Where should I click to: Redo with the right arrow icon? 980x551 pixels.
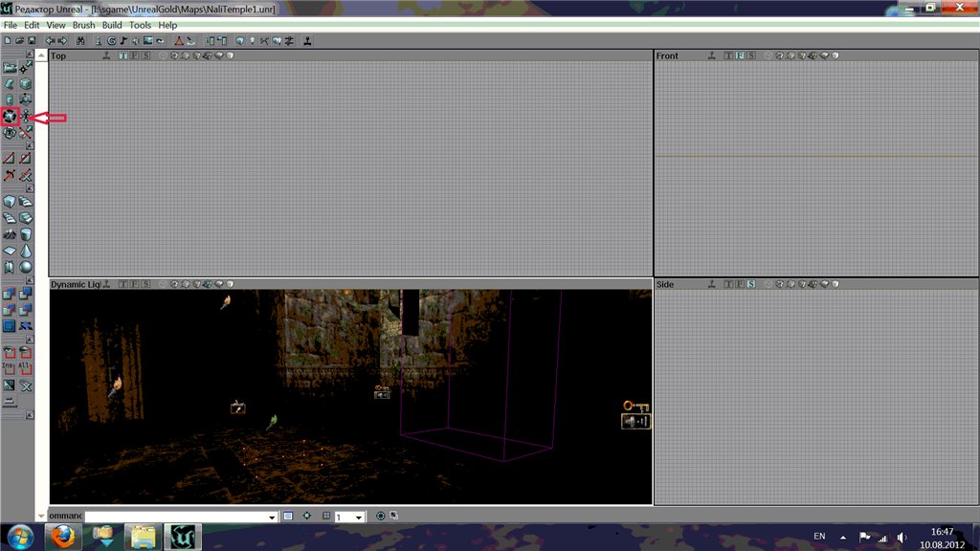(x=62, y=40)
